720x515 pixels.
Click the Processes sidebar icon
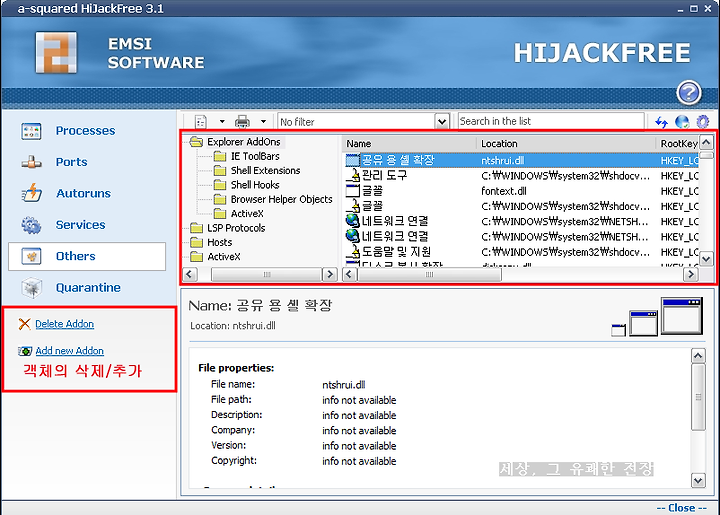31,131
